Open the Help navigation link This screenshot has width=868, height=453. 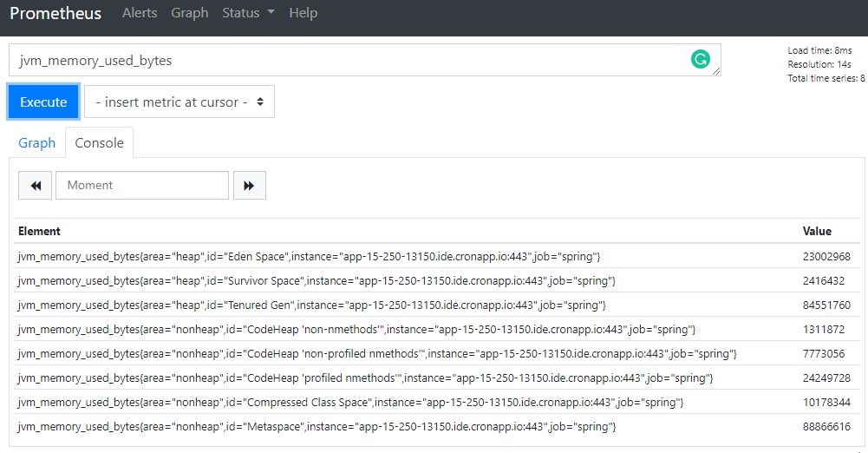pos(303,13)
